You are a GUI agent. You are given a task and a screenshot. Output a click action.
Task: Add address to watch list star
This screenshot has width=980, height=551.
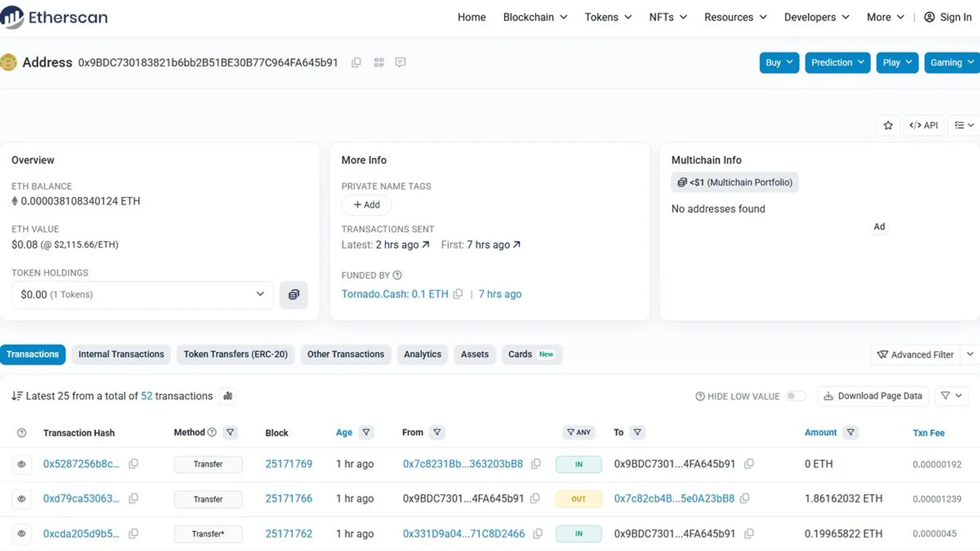click(x=888, y=125)
